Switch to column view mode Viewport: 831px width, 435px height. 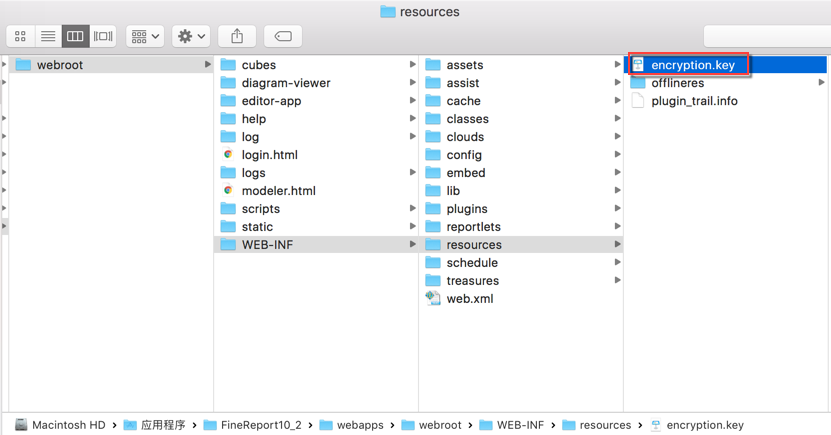[75, 36]
